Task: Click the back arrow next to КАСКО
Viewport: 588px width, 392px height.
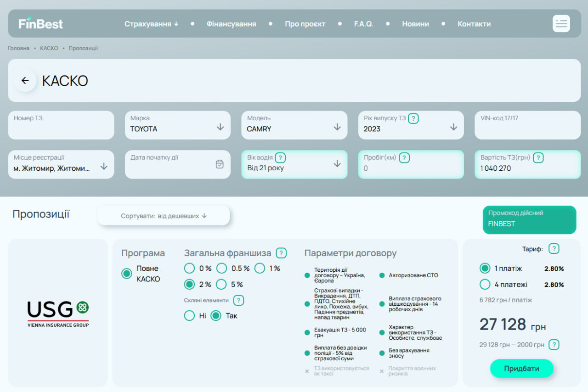Action: (x=25, y=81)
